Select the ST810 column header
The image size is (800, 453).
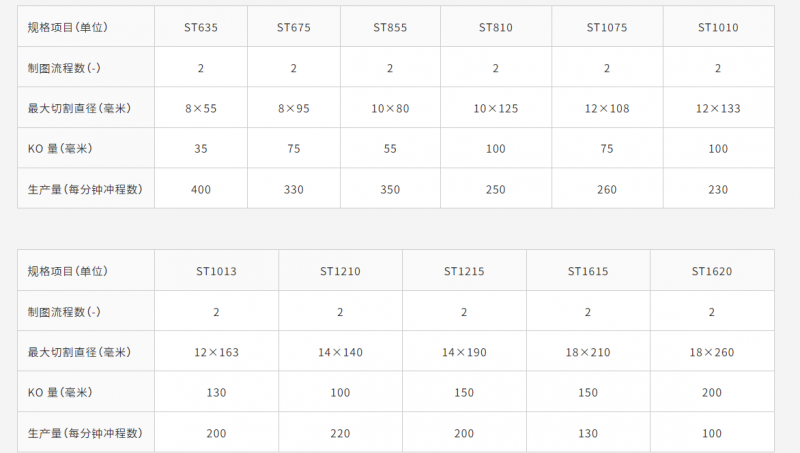(x=495, y=28)
